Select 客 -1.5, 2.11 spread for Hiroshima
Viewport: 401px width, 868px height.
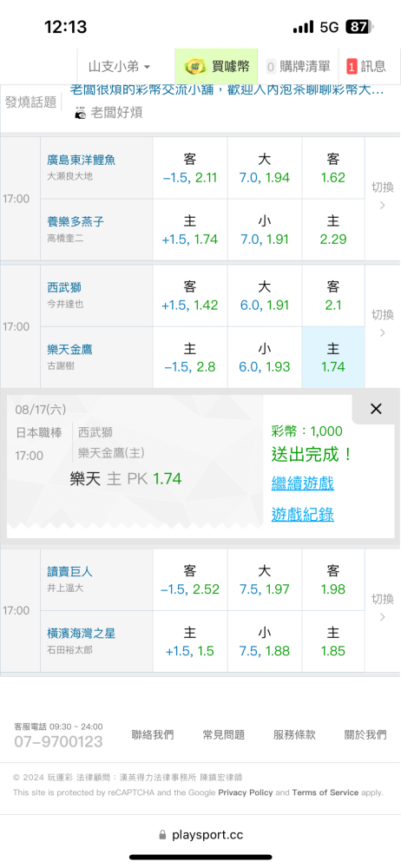[190, 168]
